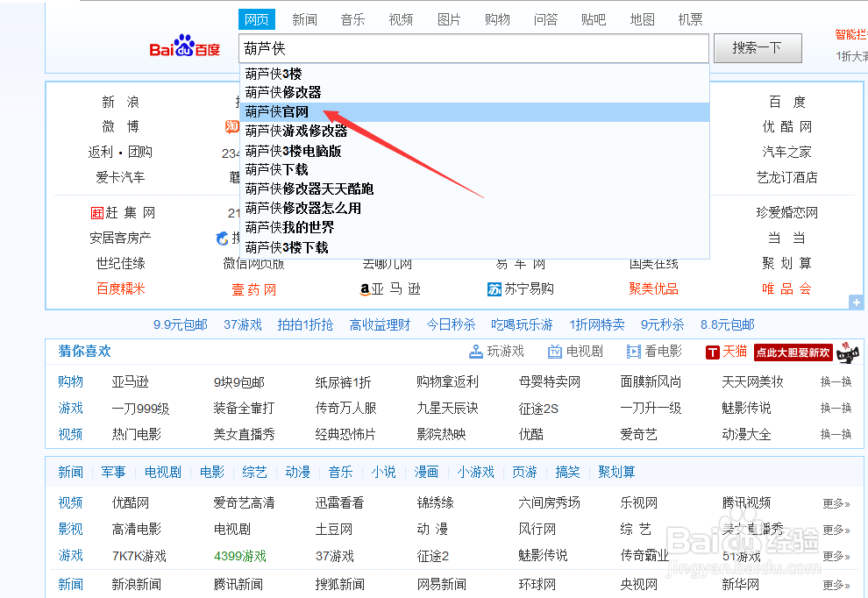Open the 高收益理财 promo link

pyautogui.click(x=380, y=324)
